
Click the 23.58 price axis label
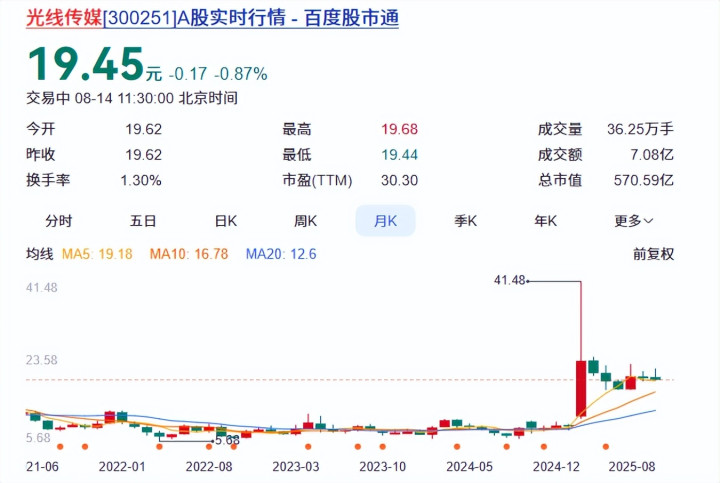(41, 360)
